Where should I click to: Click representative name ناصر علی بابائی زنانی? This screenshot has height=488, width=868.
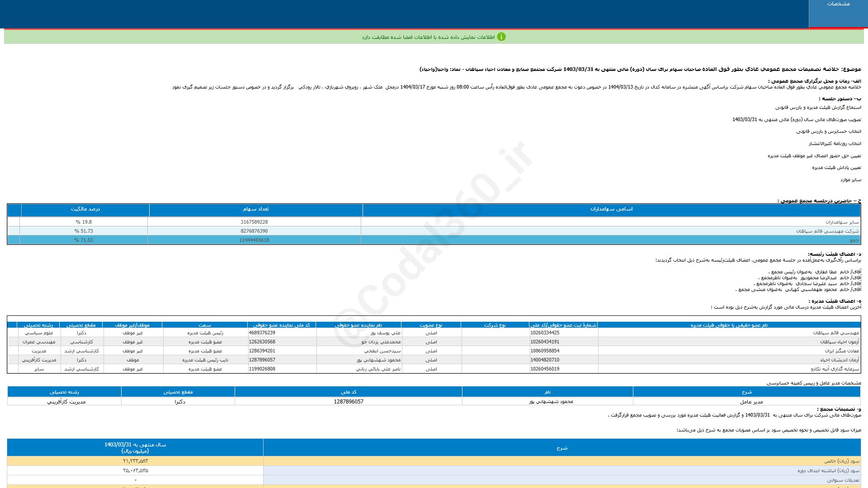pyautogui.click(x=378, y=369)
